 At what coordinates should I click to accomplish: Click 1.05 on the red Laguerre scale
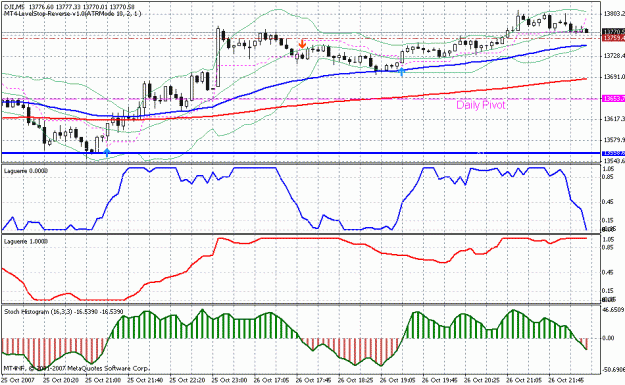click(608, 240)
